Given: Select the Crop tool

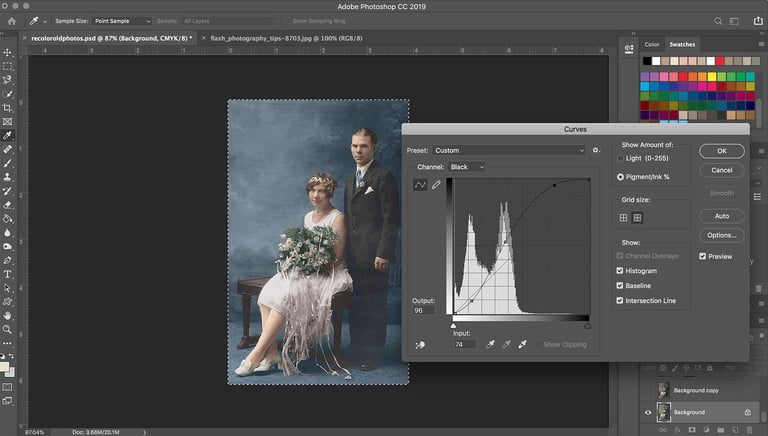Looking at the screenshot, I should 8,107.
